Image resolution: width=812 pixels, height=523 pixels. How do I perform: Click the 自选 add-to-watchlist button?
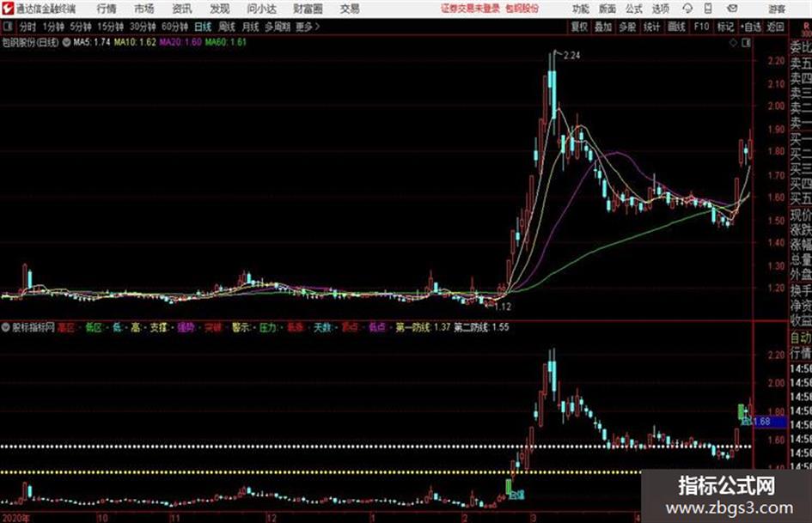click(x=750, y=27)
